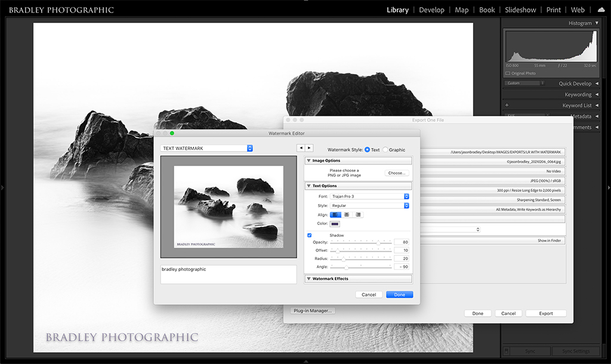The width and height of the screenshot is (611, 364).
Task: Click the watermark text Color swatch
Action: 335,224
